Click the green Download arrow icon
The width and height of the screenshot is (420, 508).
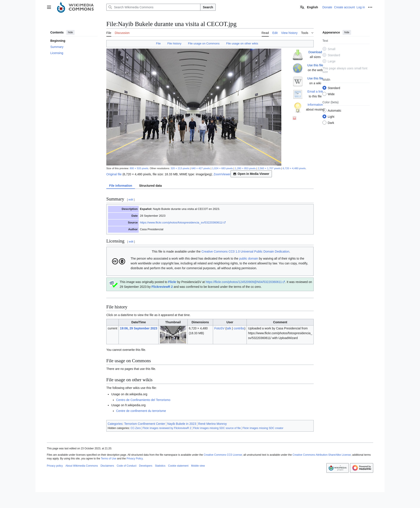pyautogui.click(x=297, y=55)
